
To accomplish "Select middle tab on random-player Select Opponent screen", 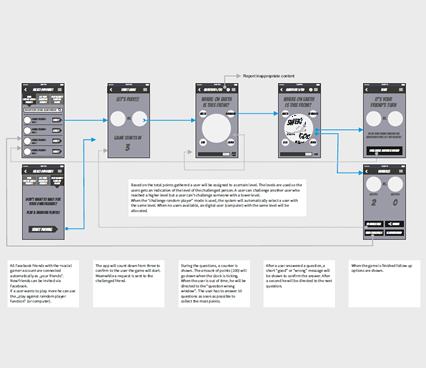I will point(43,181).
